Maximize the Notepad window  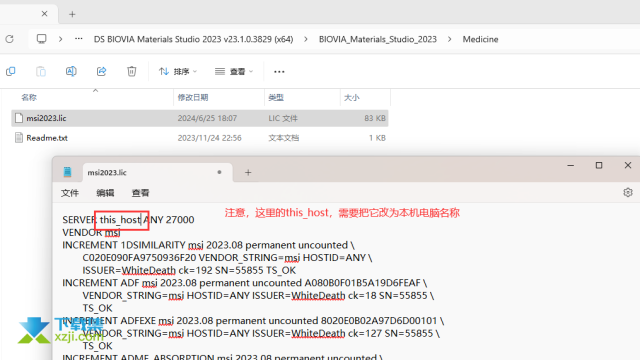pyautogui.click(x=599, y=165)
